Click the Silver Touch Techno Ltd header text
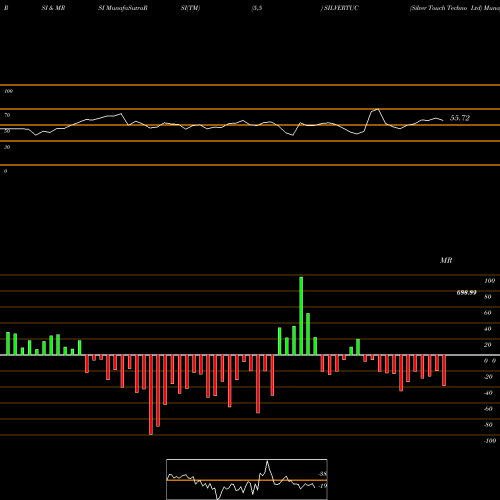Image resolution: width=500 pixels, height=500 pixels. (446, 8)
